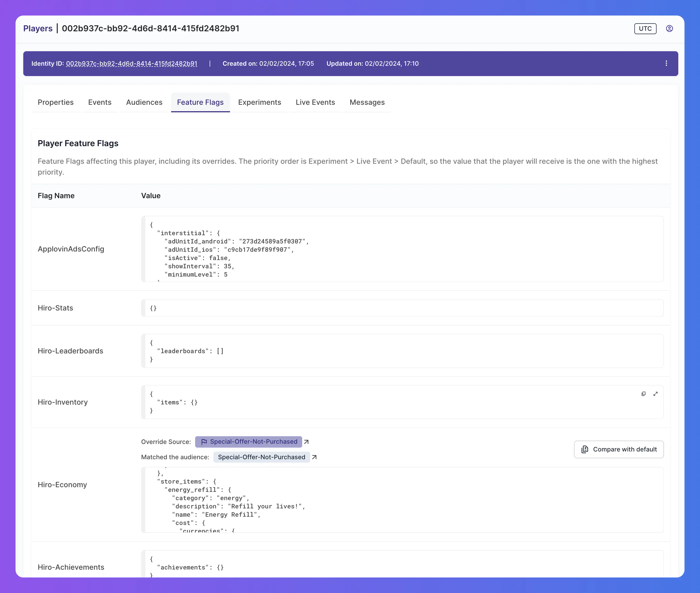Screen dimensions: 700x593
Task: Click the external link icon on Special-Offer-Not-Purchased audience
Action: pyautogui.click(x=314, y=457)
